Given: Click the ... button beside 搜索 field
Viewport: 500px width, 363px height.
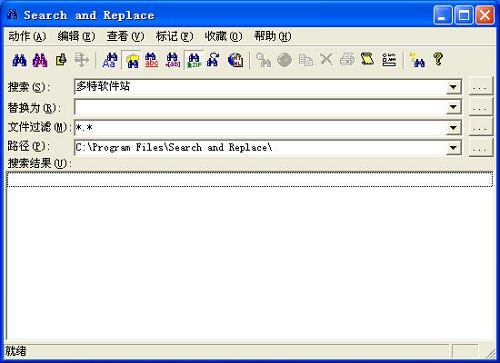Looking at the screenshot, I should (480, 86).
